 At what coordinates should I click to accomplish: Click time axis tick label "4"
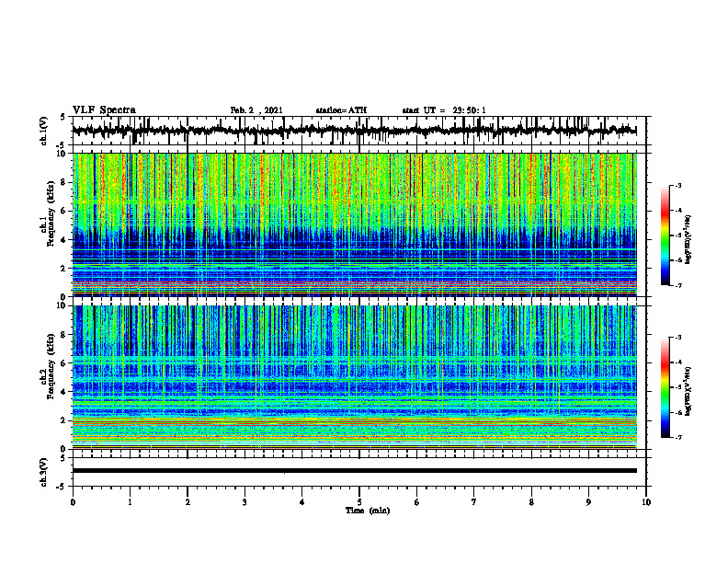301,502
